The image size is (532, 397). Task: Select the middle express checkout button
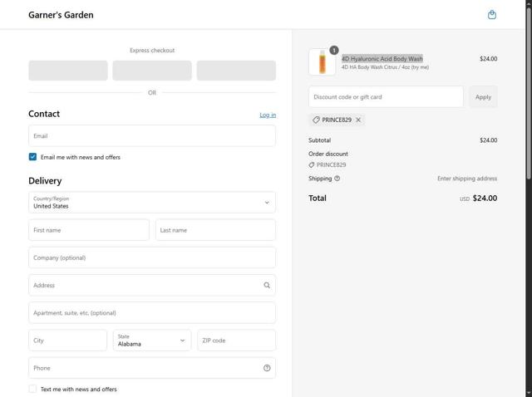tap(152, 71)
